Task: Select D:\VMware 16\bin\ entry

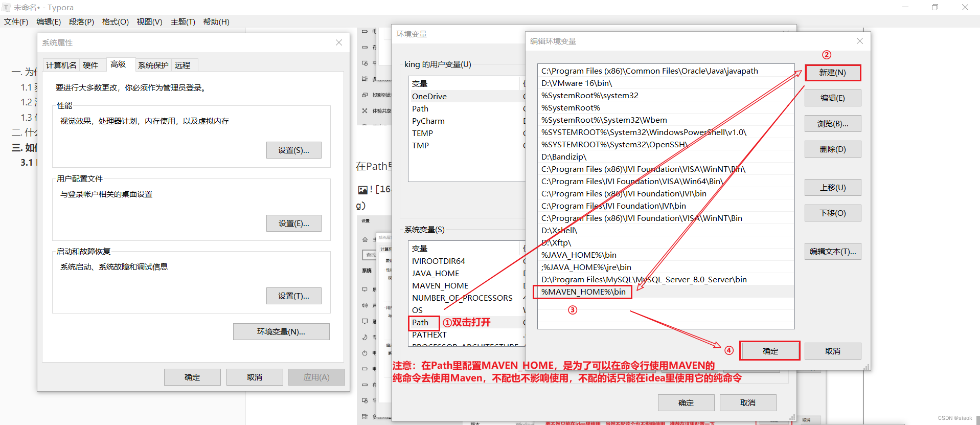Action: coord(666,83)
